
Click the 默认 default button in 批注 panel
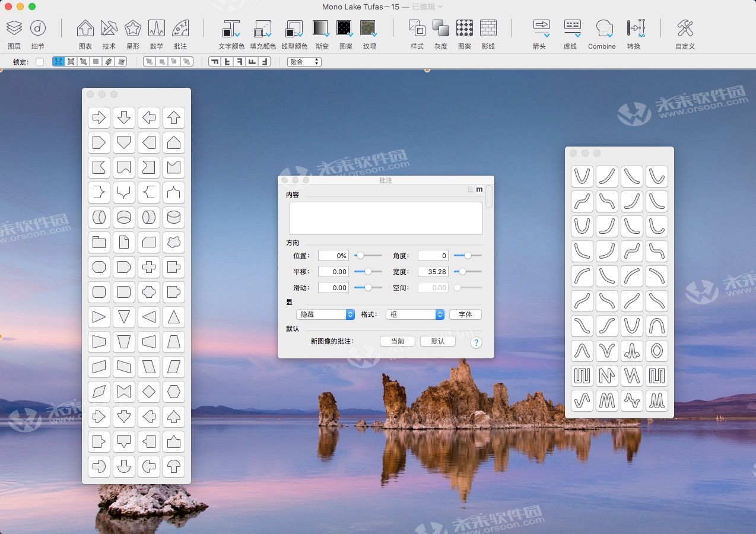pos(437,341)
